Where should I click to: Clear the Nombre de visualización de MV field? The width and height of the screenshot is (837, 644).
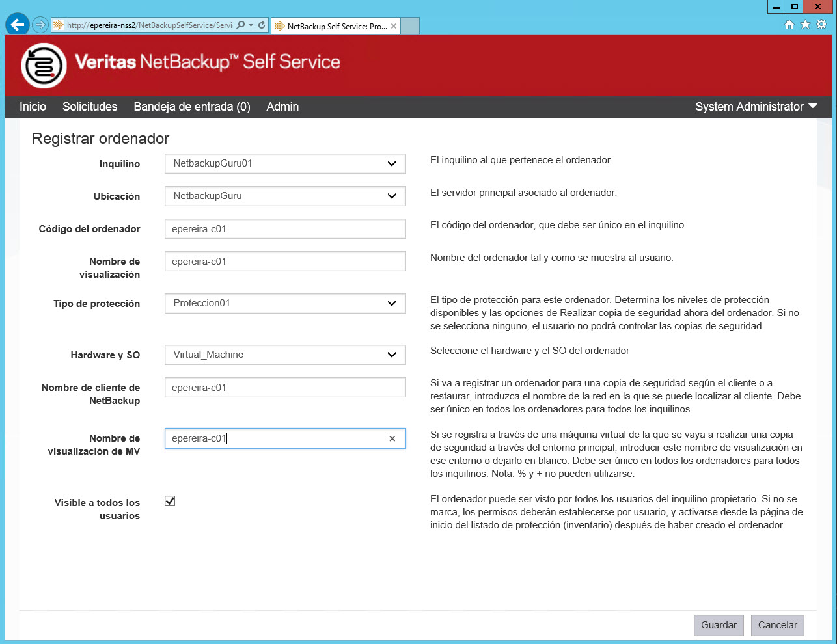[392, 439]
